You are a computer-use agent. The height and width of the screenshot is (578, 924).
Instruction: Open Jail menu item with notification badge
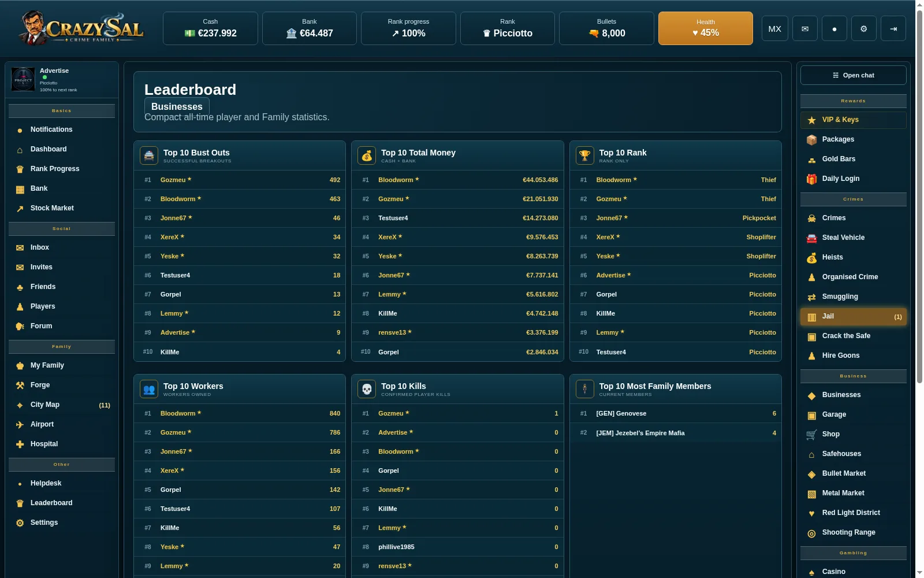[x=853, y=316]
